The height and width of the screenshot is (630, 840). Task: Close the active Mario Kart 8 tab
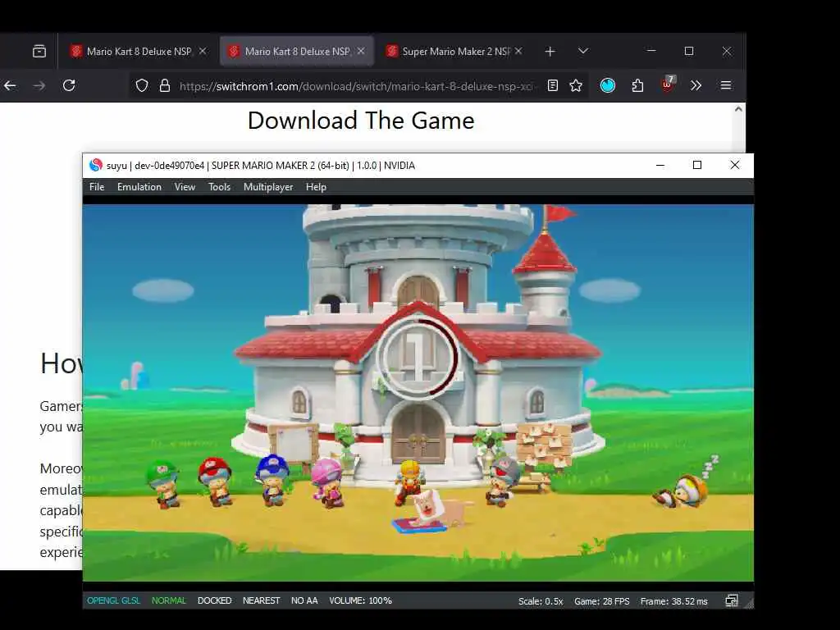pyautogui.click(x=361, y=51)
